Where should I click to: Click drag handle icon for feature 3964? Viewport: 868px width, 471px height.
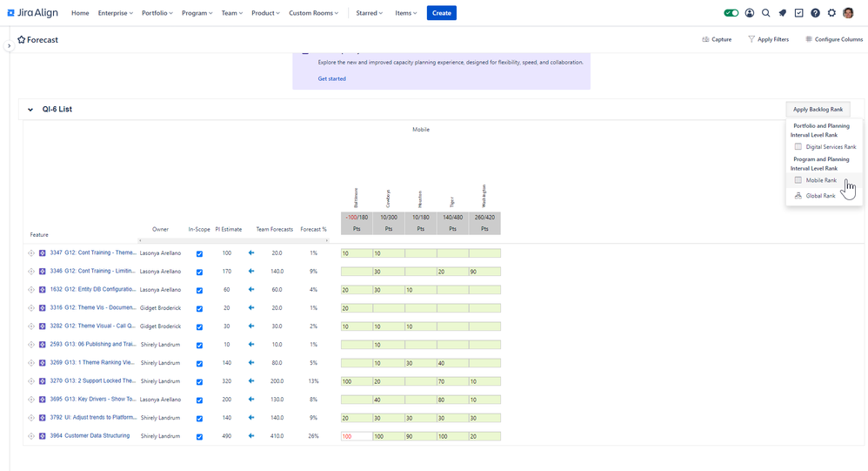click(x=31, y=436)
